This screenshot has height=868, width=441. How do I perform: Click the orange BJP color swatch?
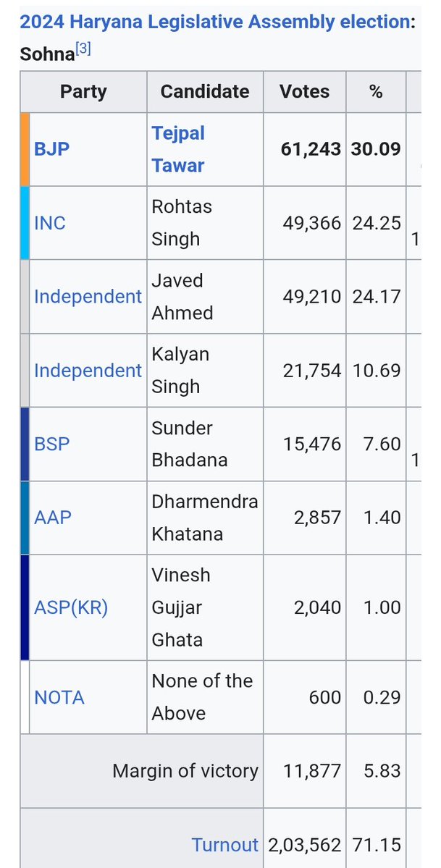point(25,149)
